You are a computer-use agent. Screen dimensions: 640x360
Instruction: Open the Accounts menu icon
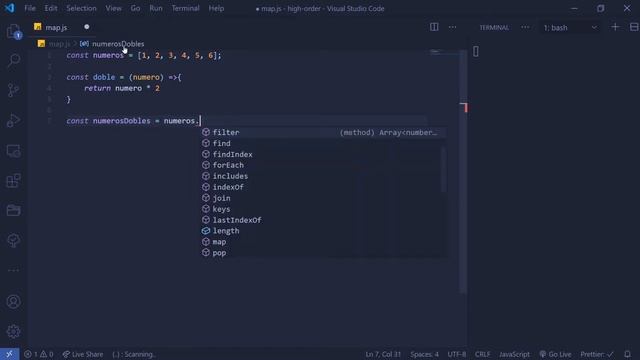(13, 301)
